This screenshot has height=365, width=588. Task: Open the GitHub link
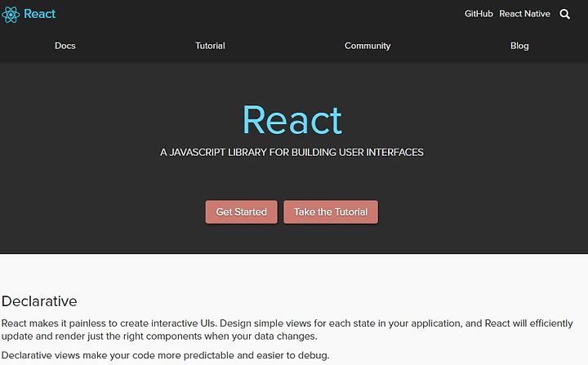click(x=479, y=14)
